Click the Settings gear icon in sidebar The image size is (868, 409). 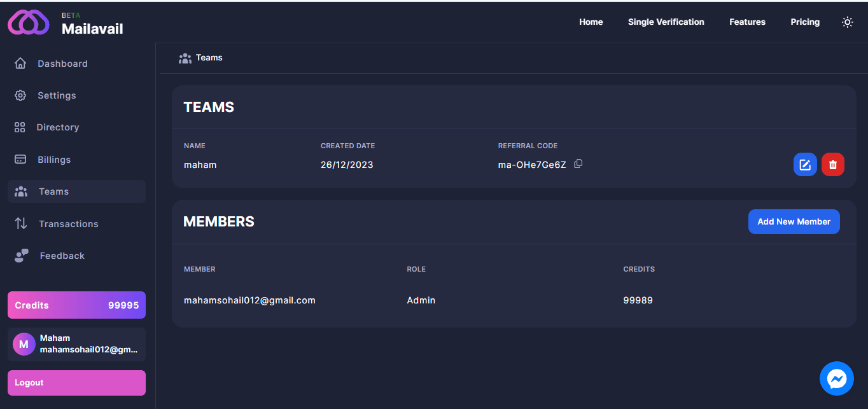20,95
